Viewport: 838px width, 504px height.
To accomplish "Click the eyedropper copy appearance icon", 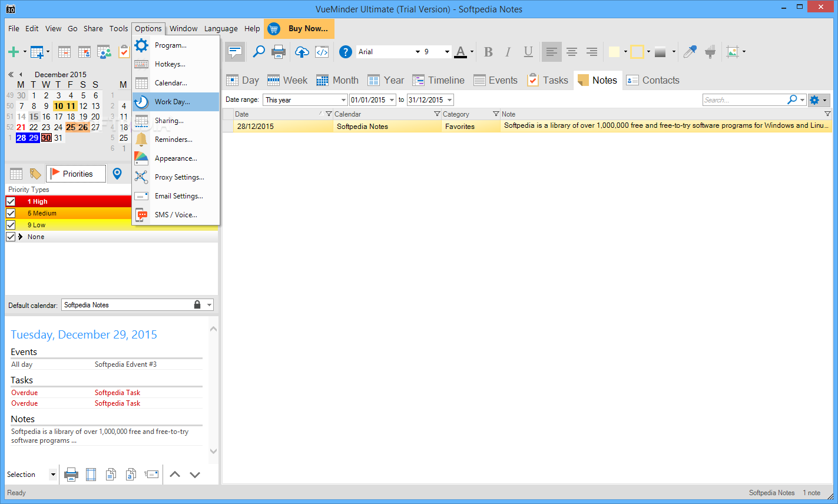I will click(x=690, y=52).
